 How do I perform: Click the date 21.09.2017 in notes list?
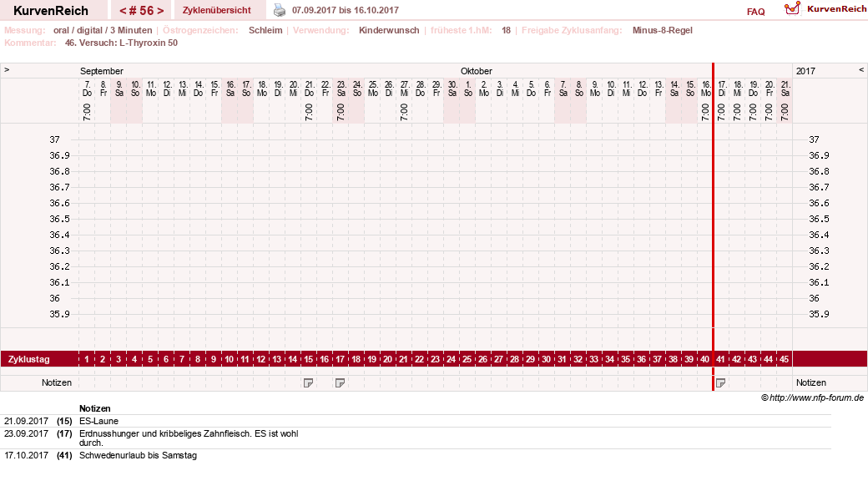[x=26, y=421]
